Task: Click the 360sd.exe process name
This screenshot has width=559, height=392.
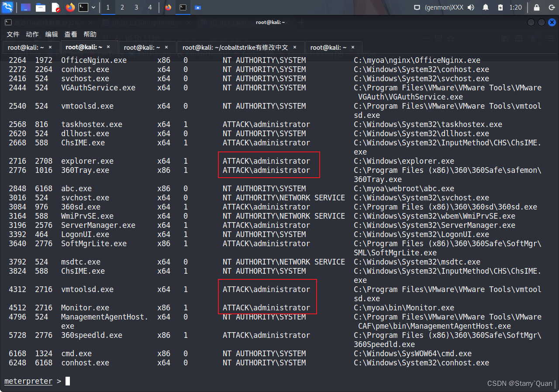Action: coord(81,207)
